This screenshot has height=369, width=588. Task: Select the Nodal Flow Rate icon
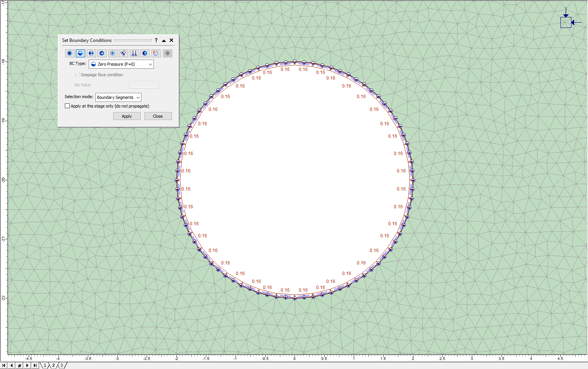[x=112, y=53]
